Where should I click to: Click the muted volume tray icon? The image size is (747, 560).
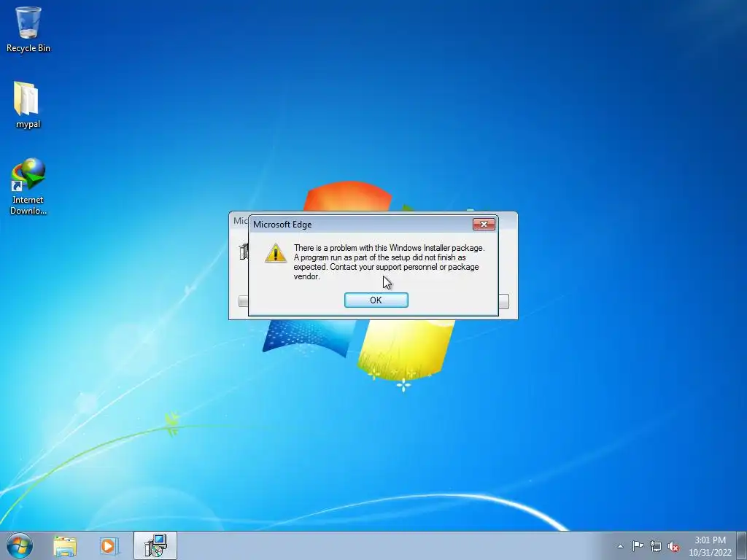[x=673, y=547]
